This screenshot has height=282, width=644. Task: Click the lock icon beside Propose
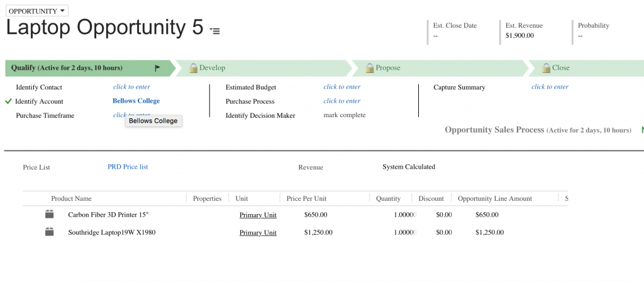click(370, 67)
